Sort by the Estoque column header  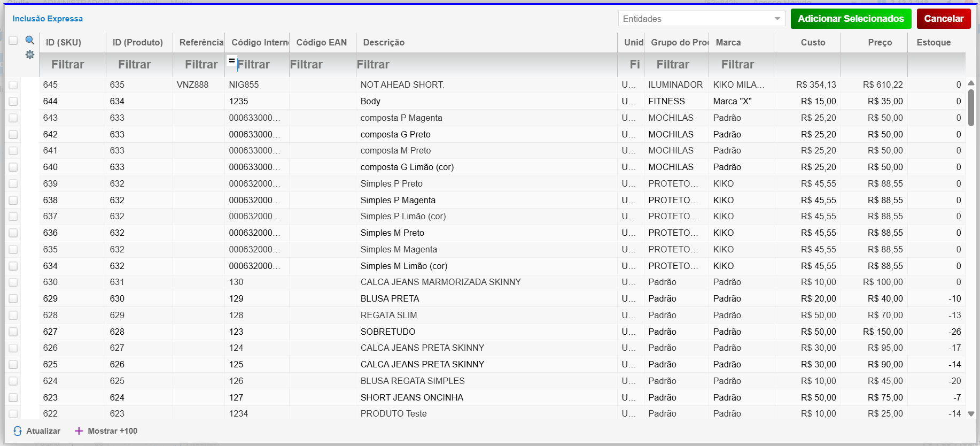934,42
